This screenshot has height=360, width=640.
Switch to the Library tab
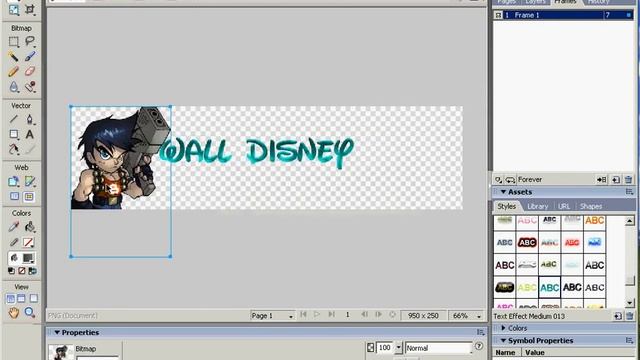[538, 207]
